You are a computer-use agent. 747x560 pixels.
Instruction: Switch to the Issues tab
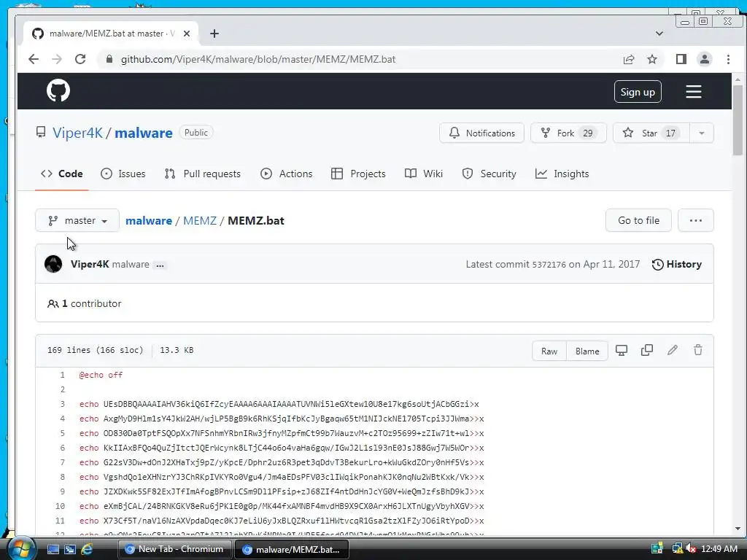[123, 174]
